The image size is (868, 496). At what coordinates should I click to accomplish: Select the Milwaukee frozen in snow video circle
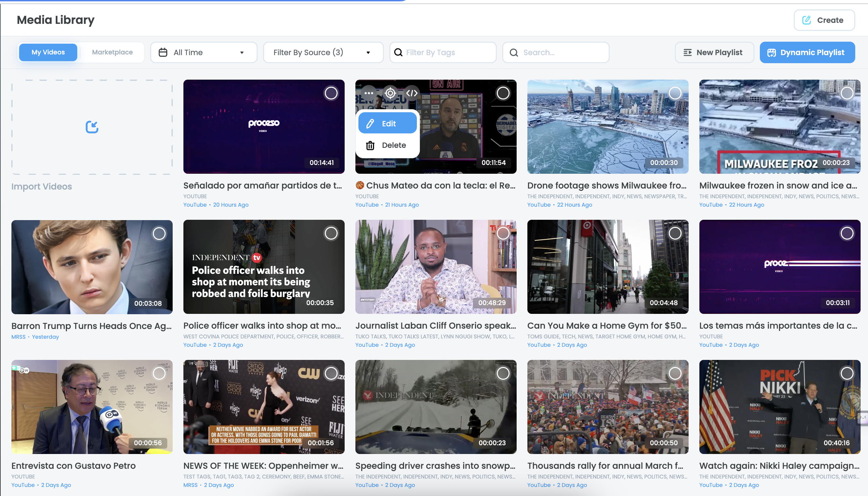[847, 93]
